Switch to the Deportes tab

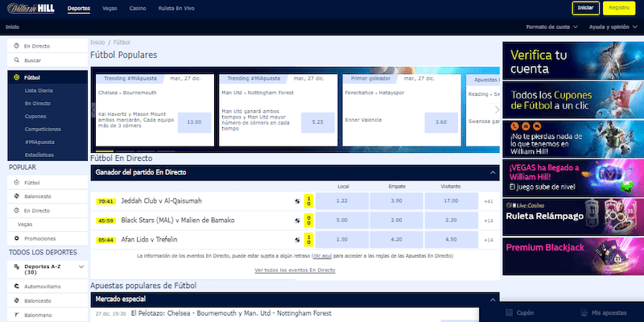click(x=79, y=8)
